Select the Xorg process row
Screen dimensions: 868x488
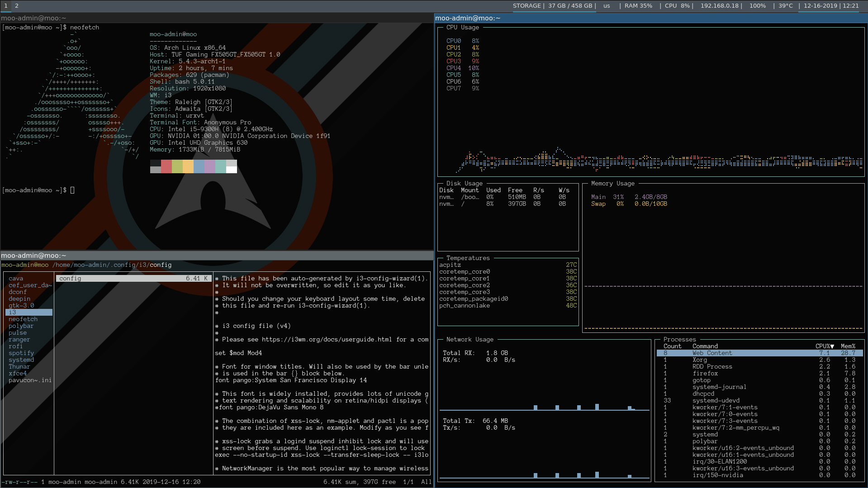(x=760, y=360)
